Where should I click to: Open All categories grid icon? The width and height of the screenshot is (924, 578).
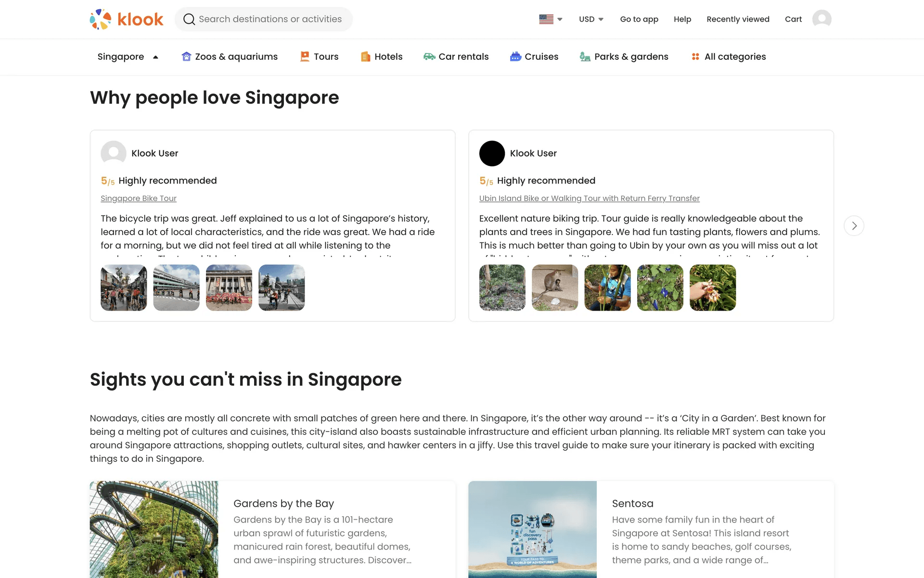coord(695,57)
